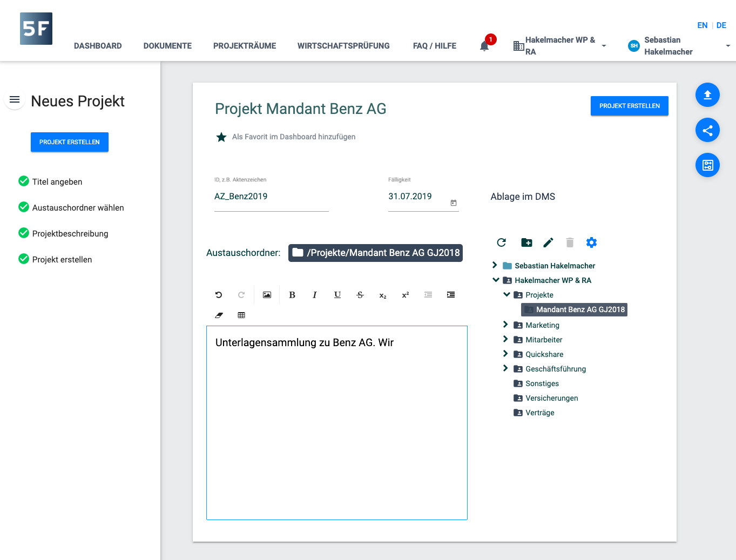
Task: Click the DMS settings gear icon
Action: pos(591,242)
